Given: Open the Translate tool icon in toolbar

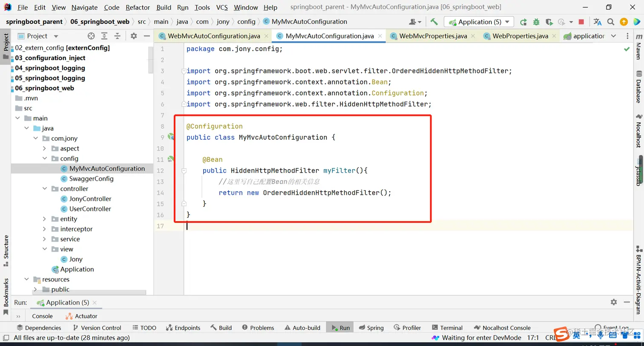Looking at the screenshot, I should coord(598,22).
